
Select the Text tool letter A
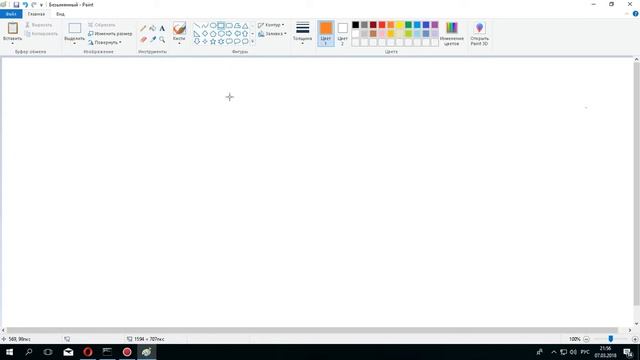162,29
